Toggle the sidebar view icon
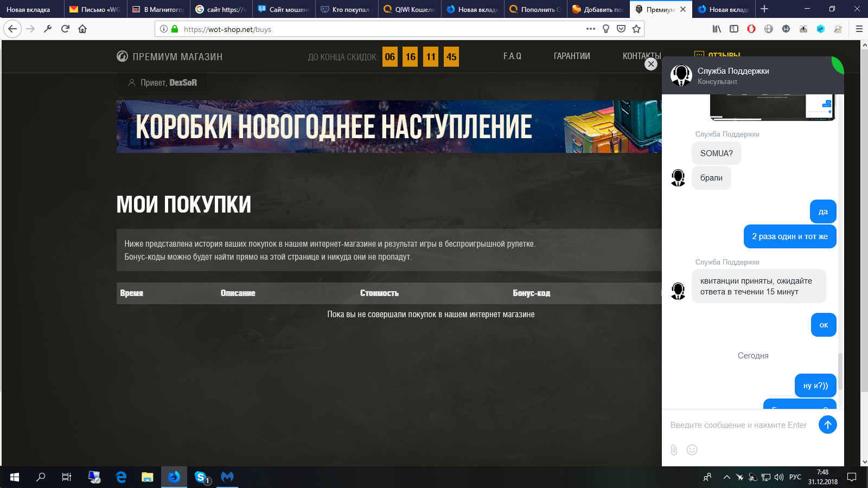Viewport: 868px width, 488px height. [x=734, y=29]
